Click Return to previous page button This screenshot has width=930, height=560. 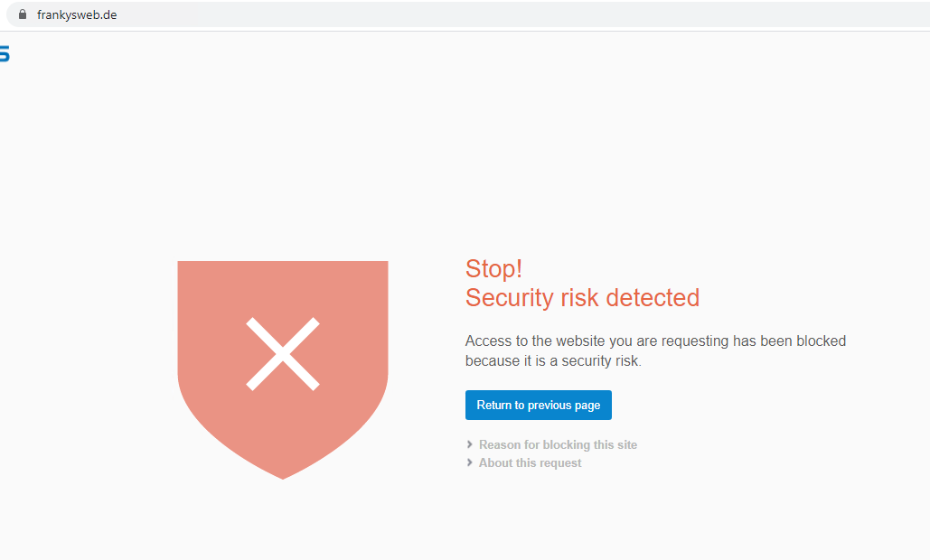pos(538,405)
